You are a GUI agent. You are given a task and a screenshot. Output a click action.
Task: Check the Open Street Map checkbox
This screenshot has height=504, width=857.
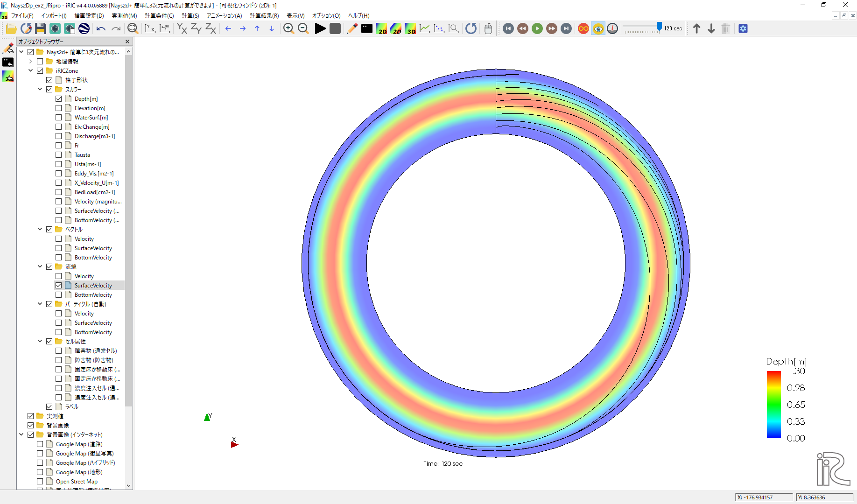click(40, 482)
